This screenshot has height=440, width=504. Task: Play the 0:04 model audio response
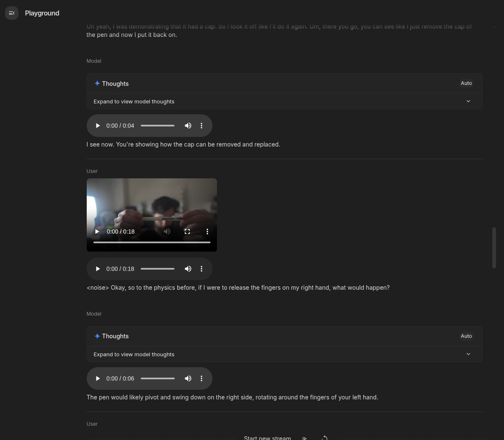tap(98, 126)
